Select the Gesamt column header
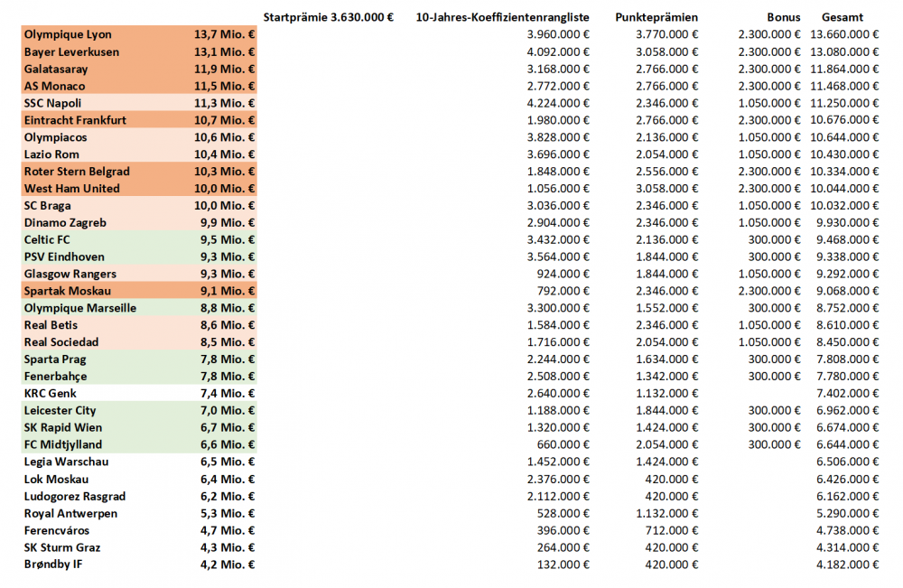 tap(842, 17)
